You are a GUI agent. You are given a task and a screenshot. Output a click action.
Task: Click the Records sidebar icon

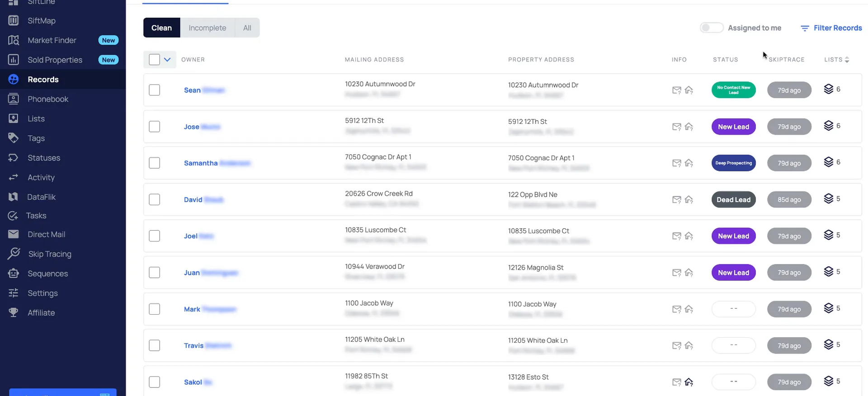click(14, 80)
